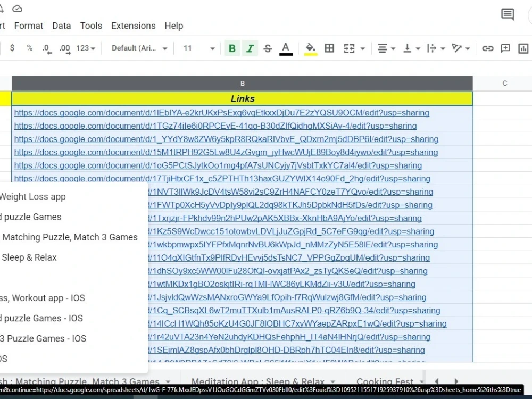Expand horizontal align dropdown arrow
The image size is (532, 399).
(393, 48)
